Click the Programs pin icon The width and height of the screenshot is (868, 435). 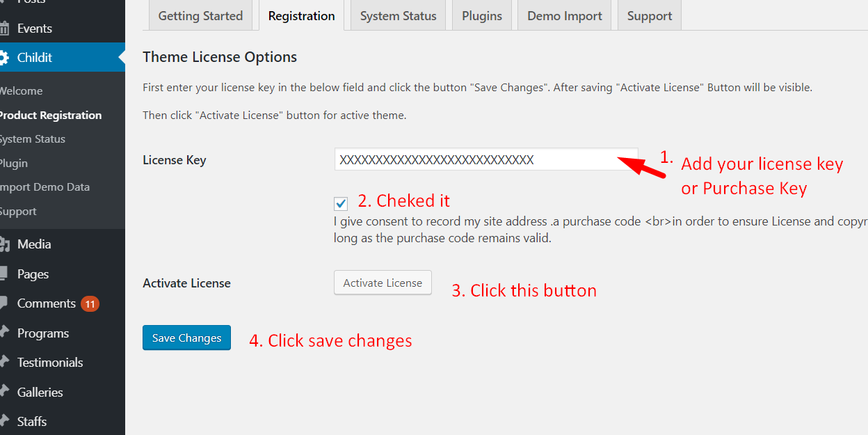pyautogui.click(x=4, y=333)
